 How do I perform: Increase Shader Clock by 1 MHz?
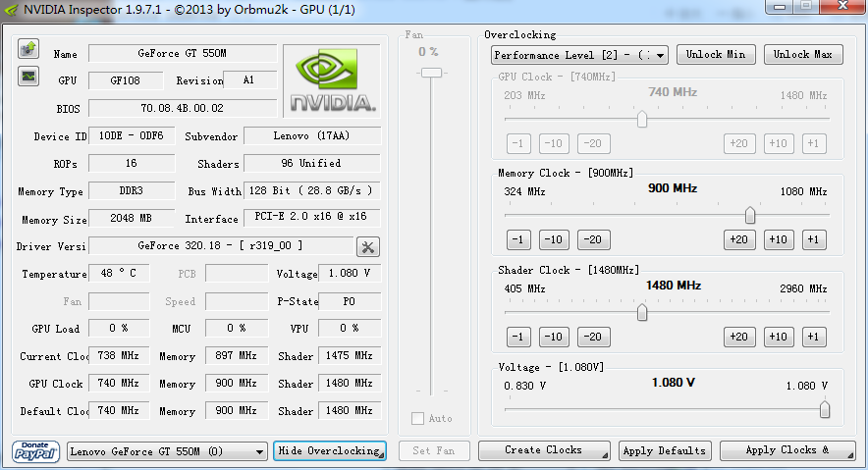pos(812,337)
